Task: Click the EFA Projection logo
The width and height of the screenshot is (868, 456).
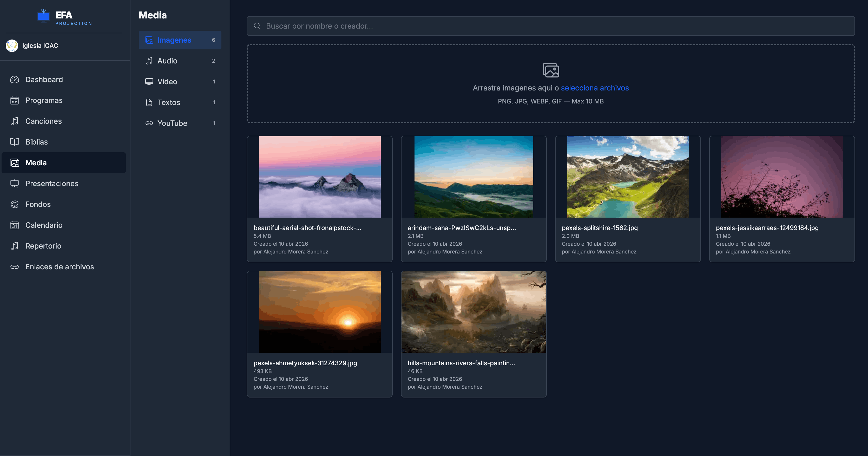Action: click(64, 17)
